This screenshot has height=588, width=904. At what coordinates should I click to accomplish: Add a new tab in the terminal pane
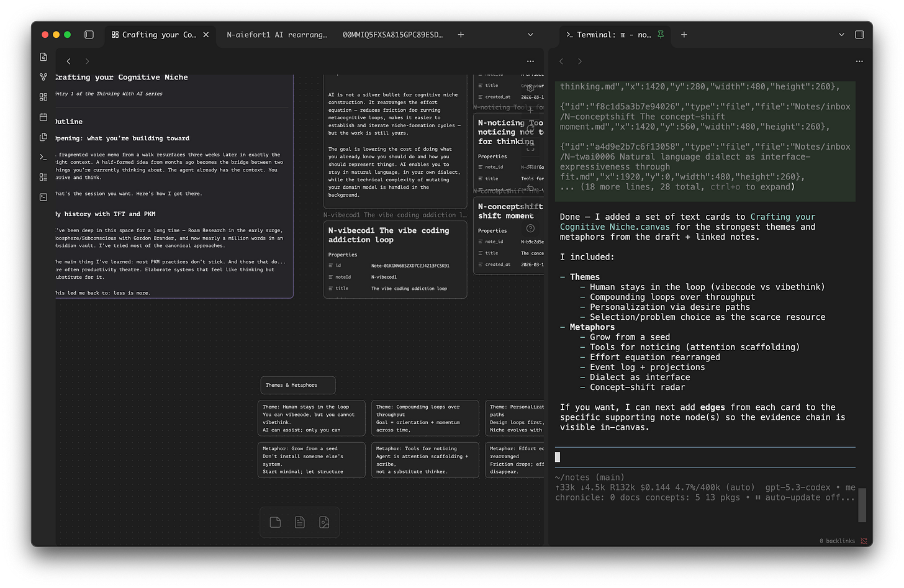point(684,35)
